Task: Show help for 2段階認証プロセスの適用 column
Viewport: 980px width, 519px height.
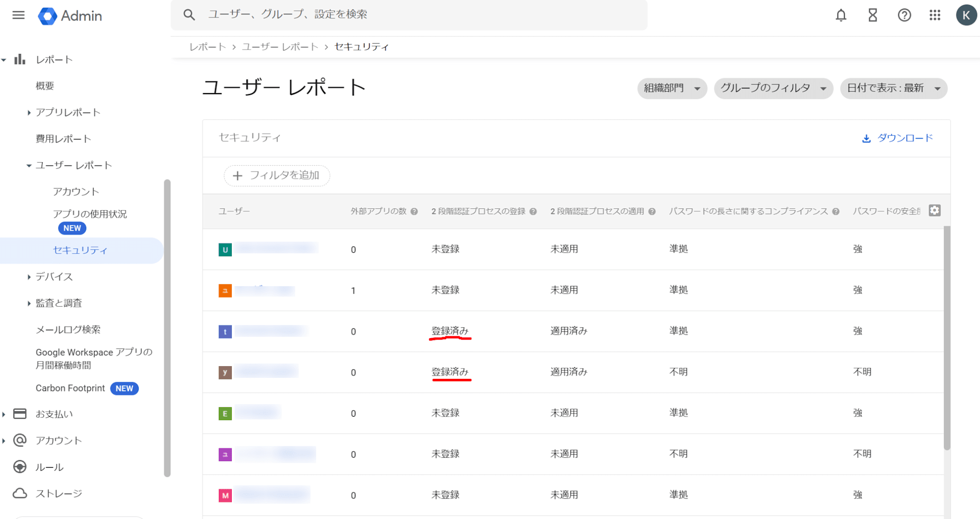Action: coord(652,212)
